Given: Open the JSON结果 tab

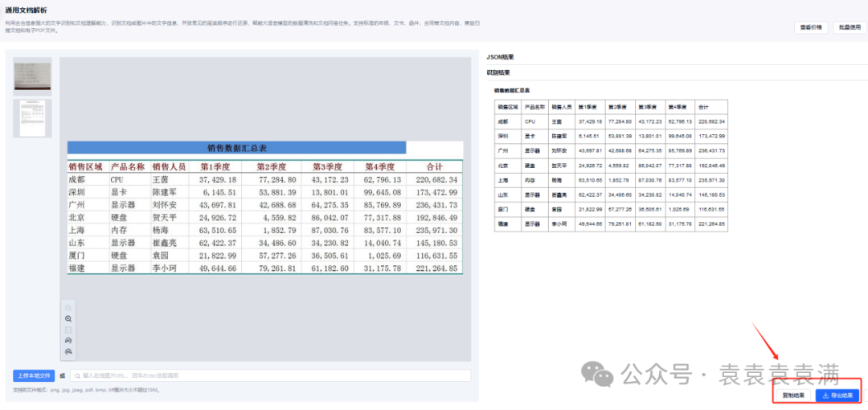Looking at the screenshot, I should coord(501,56).
